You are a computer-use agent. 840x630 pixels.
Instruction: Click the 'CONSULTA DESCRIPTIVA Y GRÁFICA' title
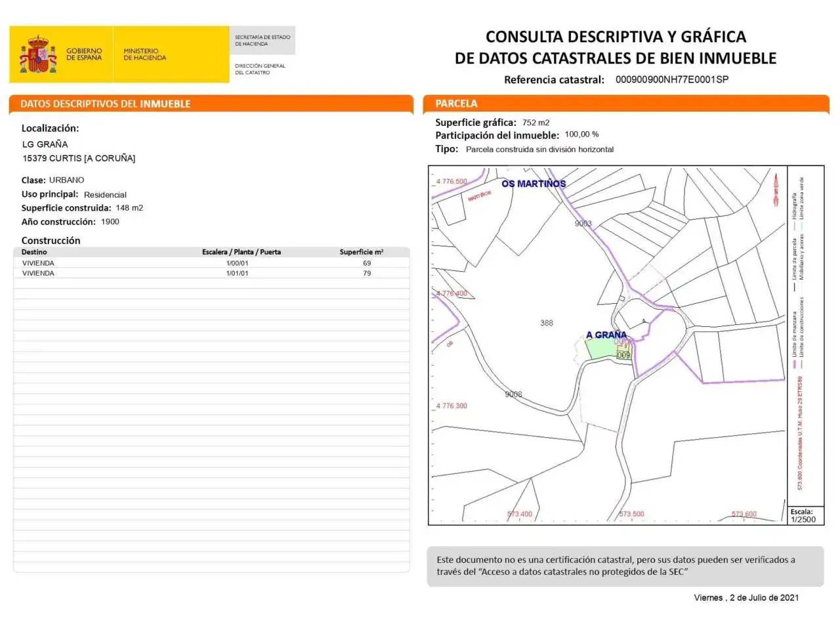(616, 37)
